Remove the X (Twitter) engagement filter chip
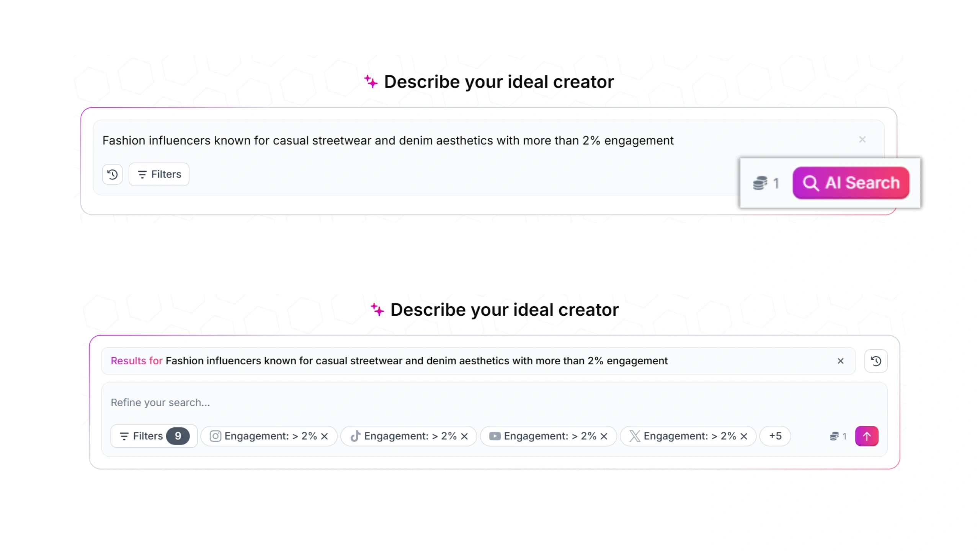The height and width of the screenshot is (551, 980). pyautogui.click(x=744, y=436)
